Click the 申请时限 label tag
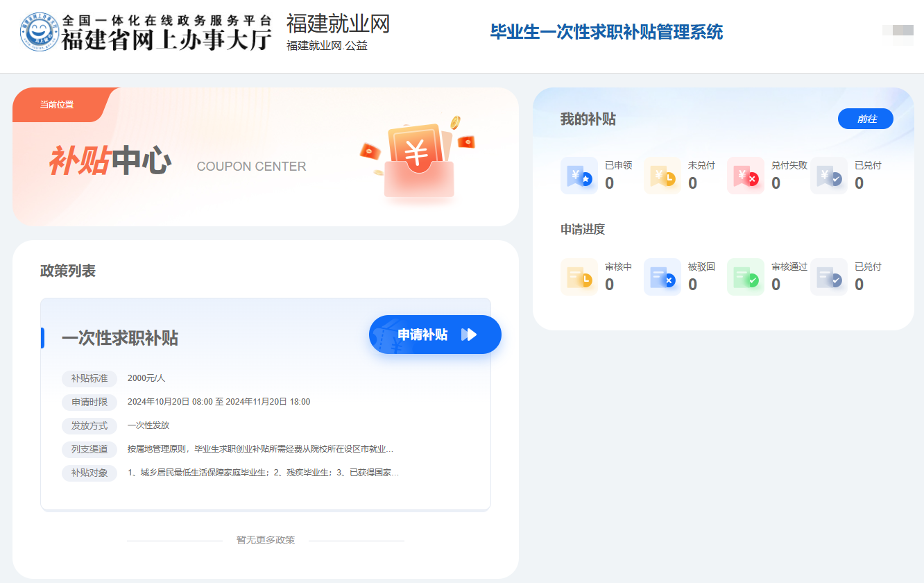 (x=89, y=402)
